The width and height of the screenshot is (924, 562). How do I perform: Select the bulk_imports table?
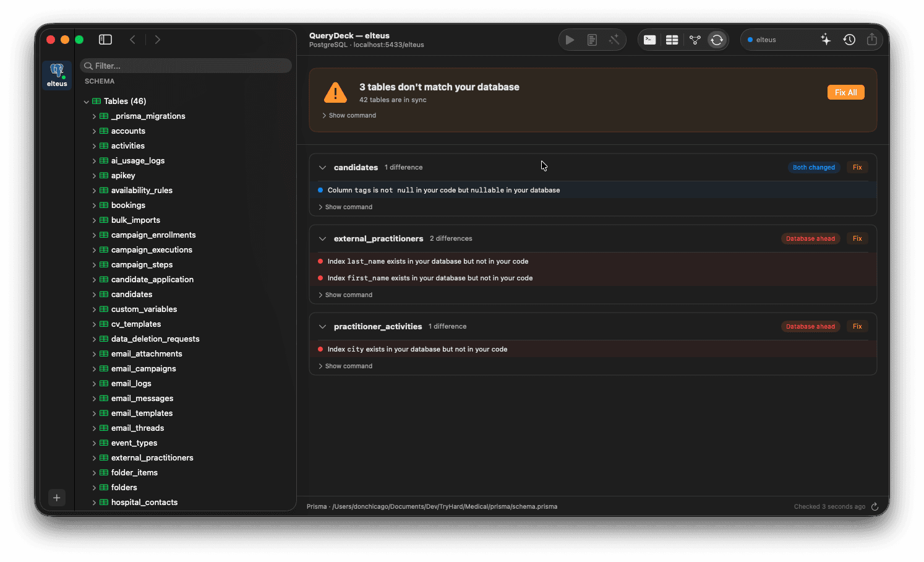click(135, 220)
